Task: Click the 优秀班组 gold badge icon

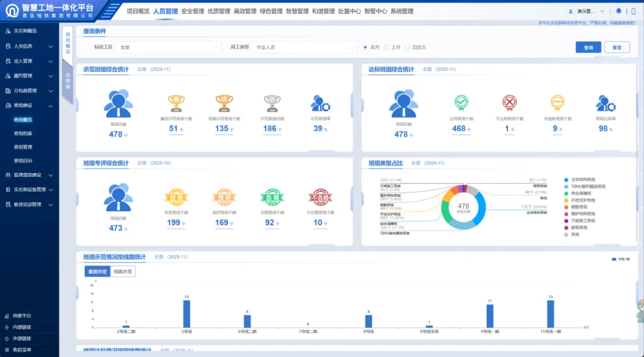Action: pyautogui.click(x=174, y=197)
